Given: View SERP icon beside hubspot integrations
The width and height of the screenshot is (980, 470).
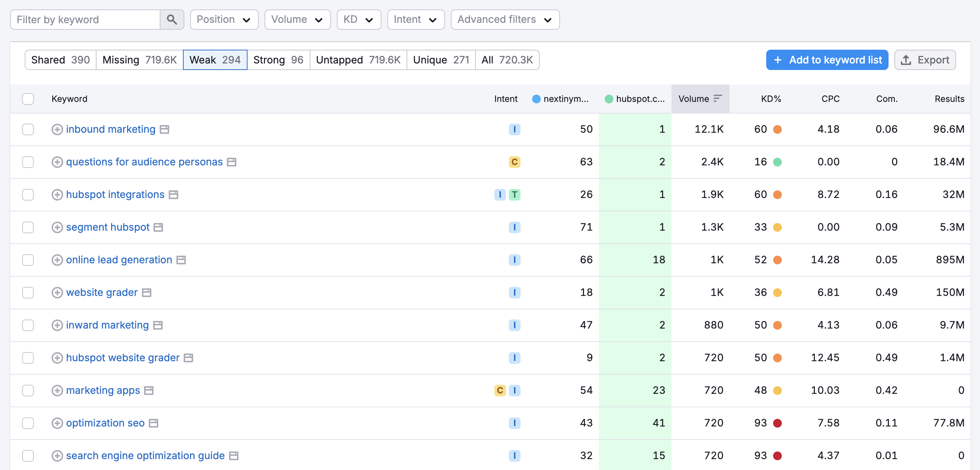Looking at the screenshot, I should (173, 195).
